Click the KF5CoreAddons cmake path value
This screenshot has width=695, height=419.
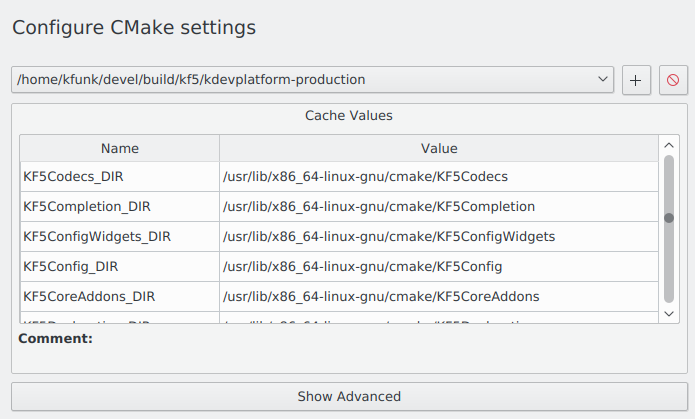point(381,297)
